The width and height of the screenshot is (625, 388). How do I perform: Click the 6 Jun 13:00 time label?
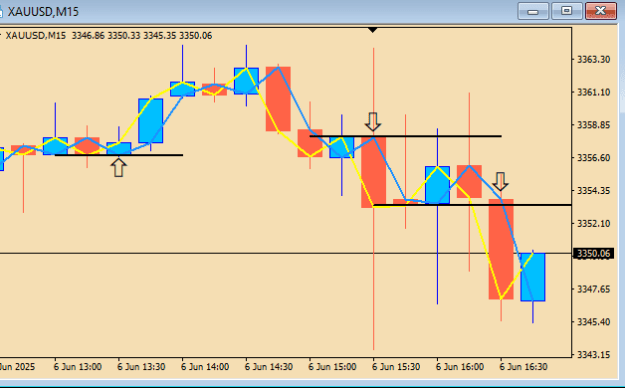pyautogui.click(x=77, y=366)
